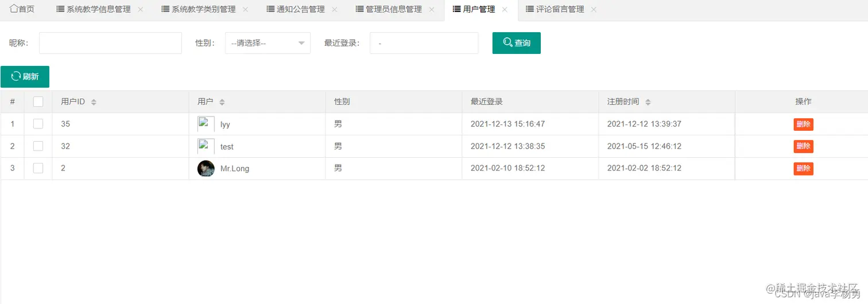Click the avatar of user test
The image size is (868, 304).
pos(206,146)
